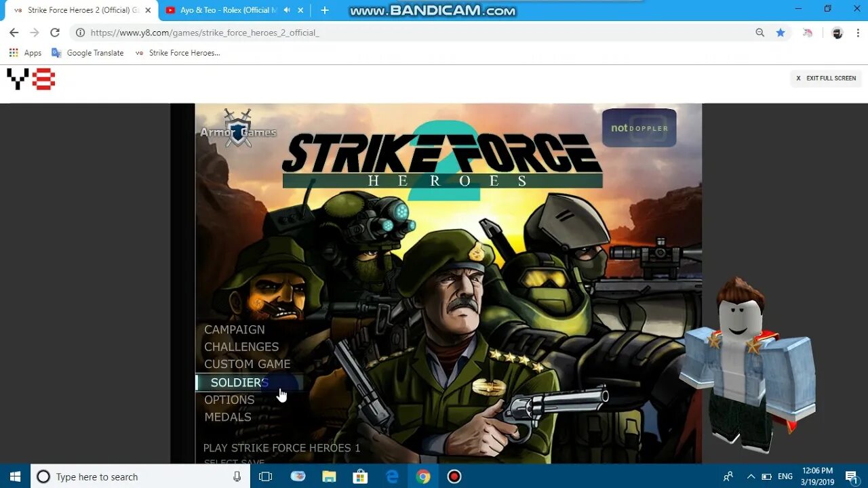Mute the Ayo & Teo tab audio icon
Image resolution: width=868 pixels, height=488 pixels.
287,10
